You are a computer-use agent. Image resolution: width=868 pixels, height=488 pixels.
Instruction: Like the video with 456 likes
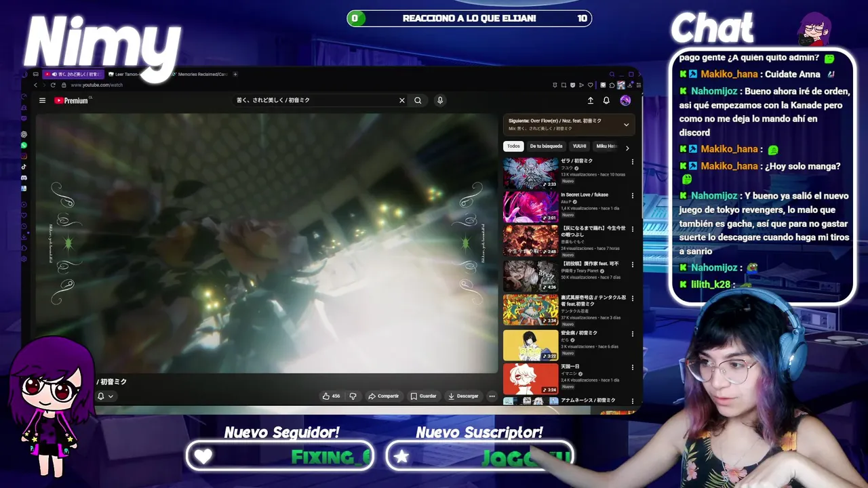click(x=331, y=396)
